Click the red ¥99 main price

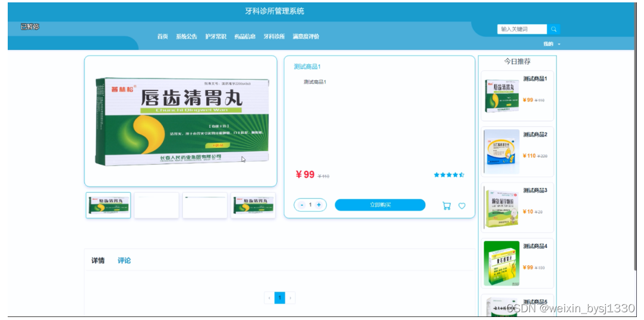click(305, 175)
